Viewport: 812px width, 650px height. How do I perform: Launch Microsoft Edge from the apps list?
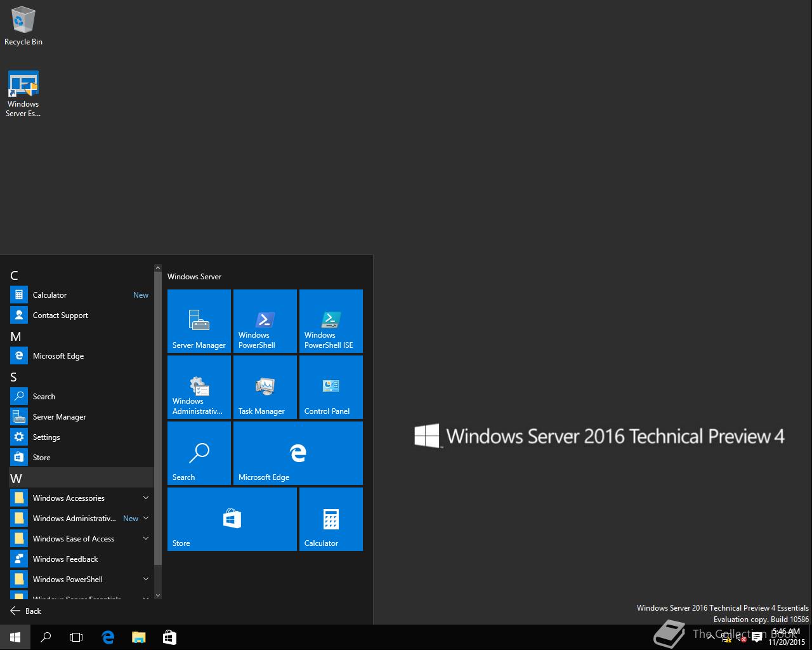click(x=81, y=356)
